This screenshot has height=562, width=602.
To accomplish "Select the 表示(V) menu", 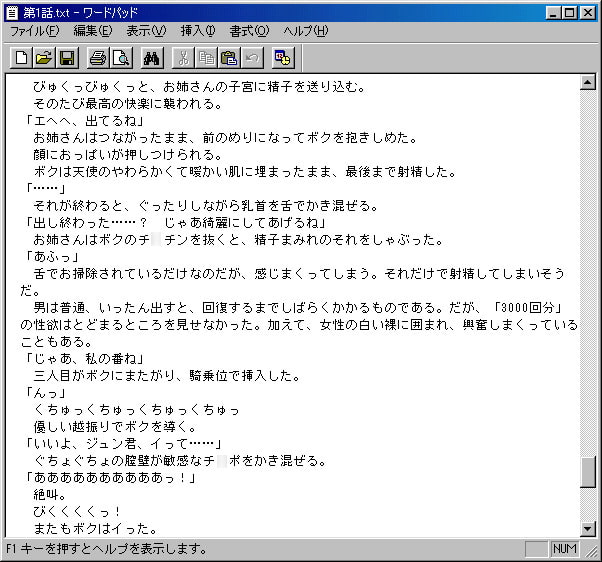I will point(146,31).
